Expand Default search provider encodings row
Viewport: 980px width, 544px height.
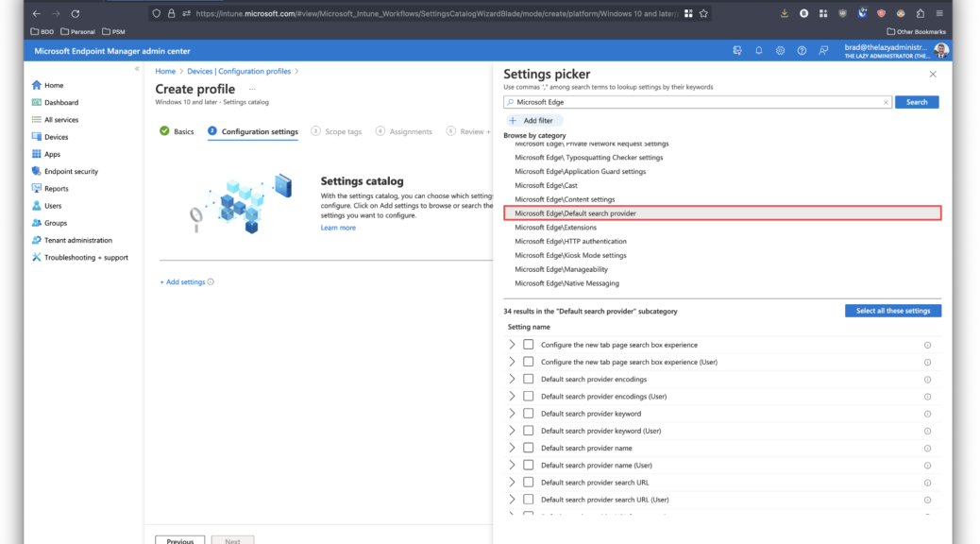point(512,379)
